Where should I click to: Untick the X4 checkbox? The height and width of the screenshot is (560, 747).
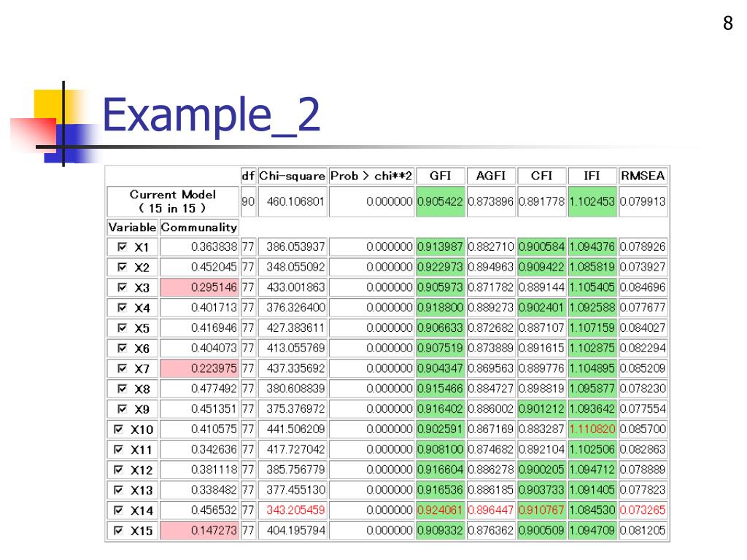pos(123,308)
